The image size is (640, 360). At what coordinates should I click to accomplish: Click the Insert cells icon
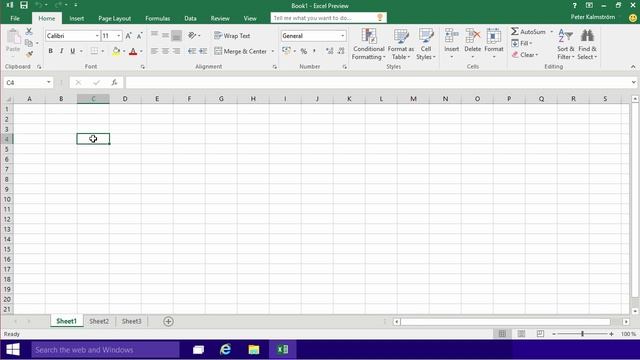pos(451,37)
